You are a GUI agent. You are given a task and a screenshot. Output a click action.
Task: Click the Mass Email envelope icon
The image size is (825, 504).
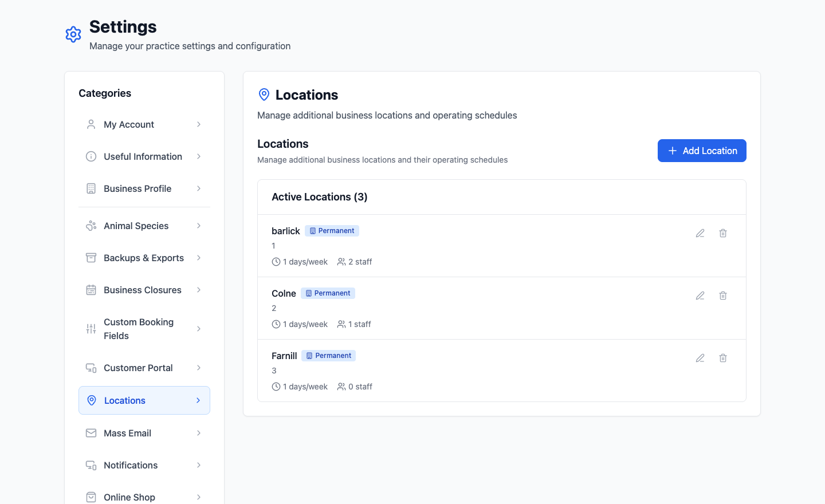pos(91,433)
